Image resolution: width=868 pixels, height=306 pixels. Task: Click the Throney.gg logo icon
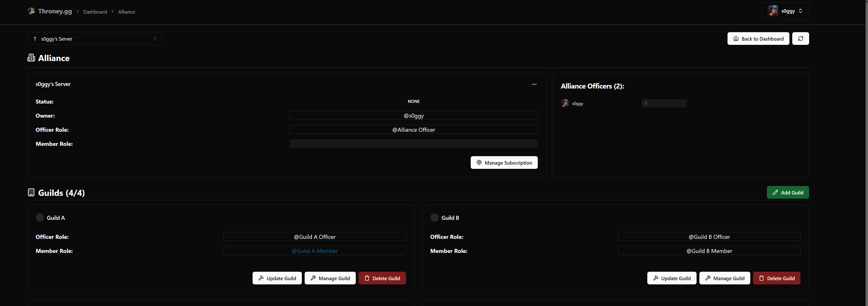pos(31,11)
